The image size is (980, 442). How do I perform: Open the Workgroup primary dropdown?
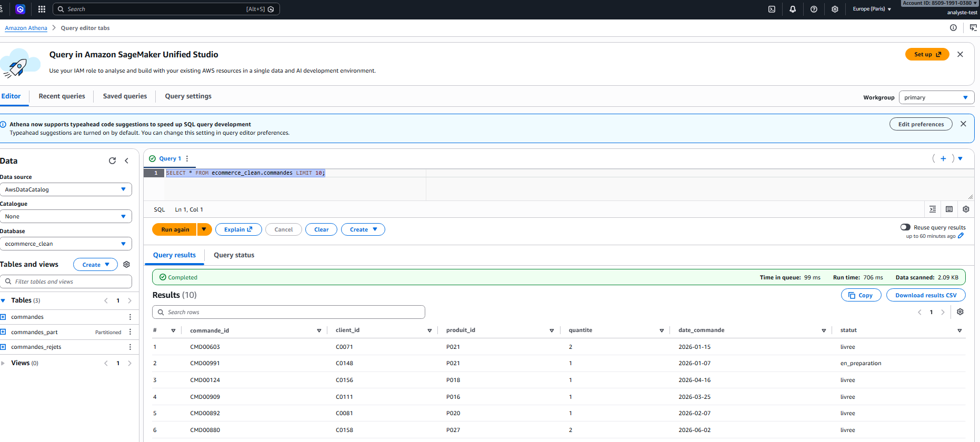coord(936,97)
